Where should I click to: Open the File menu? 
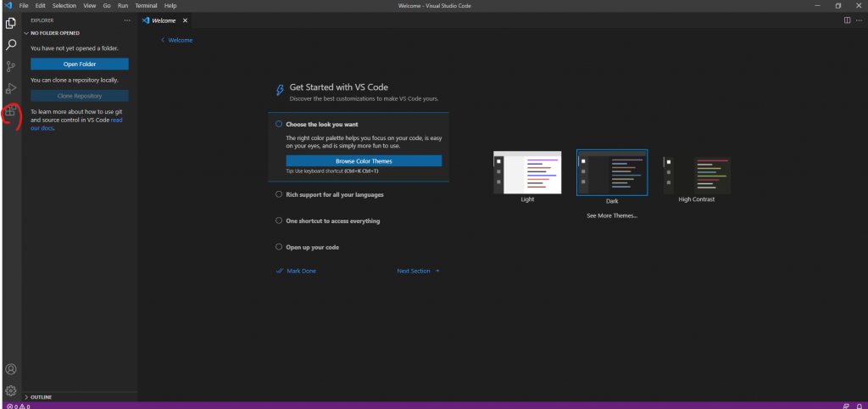pyautogui.click(x=23, y=6)
